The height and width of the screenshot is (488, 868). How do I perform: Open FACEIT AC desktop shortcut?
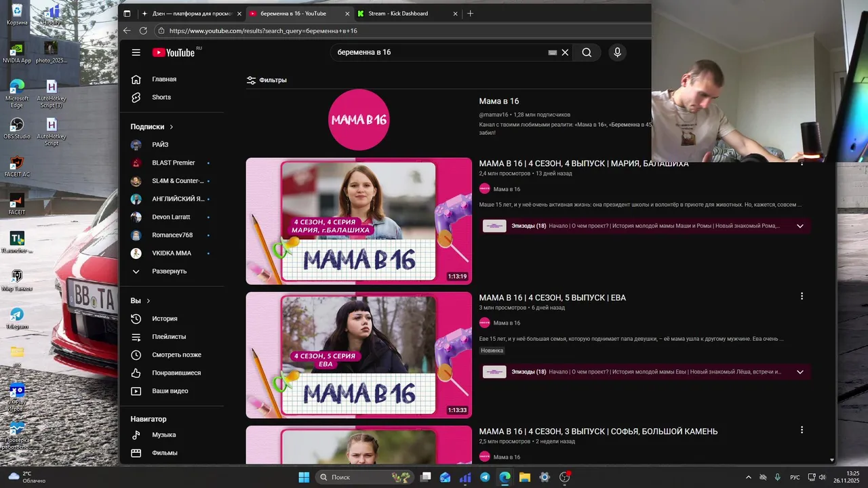click(17, 167)
